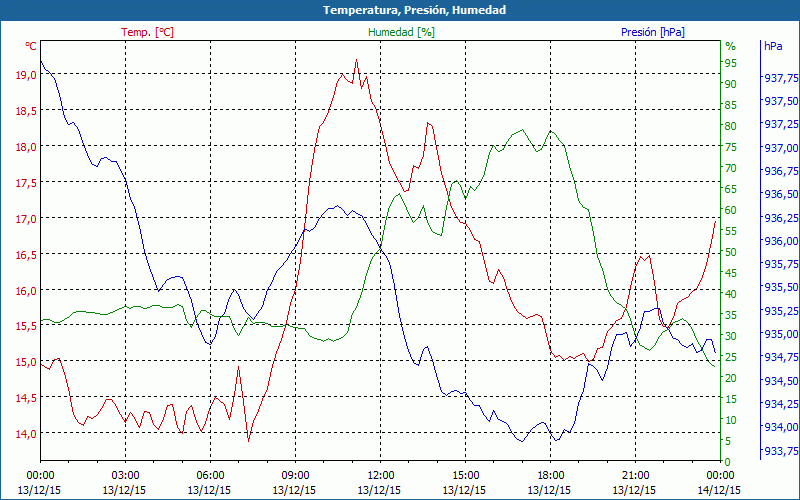
Task: Click the '933,75' pressure axis value
Action: 781,451
